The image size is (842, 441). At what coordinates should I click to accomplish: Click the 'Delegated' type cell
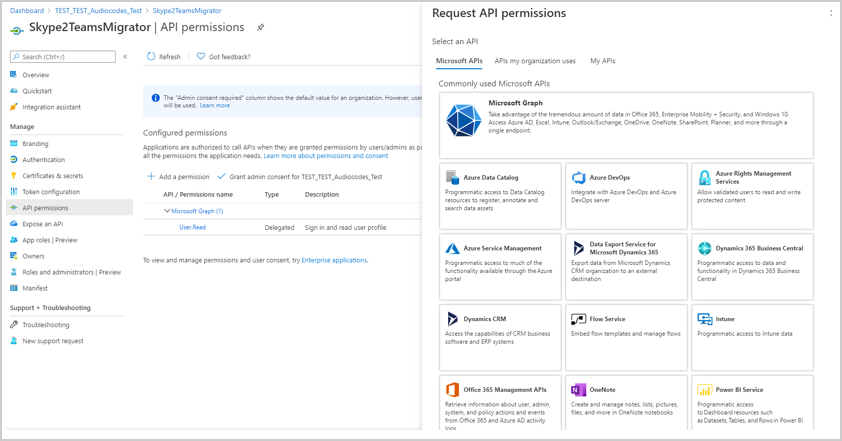279,228
